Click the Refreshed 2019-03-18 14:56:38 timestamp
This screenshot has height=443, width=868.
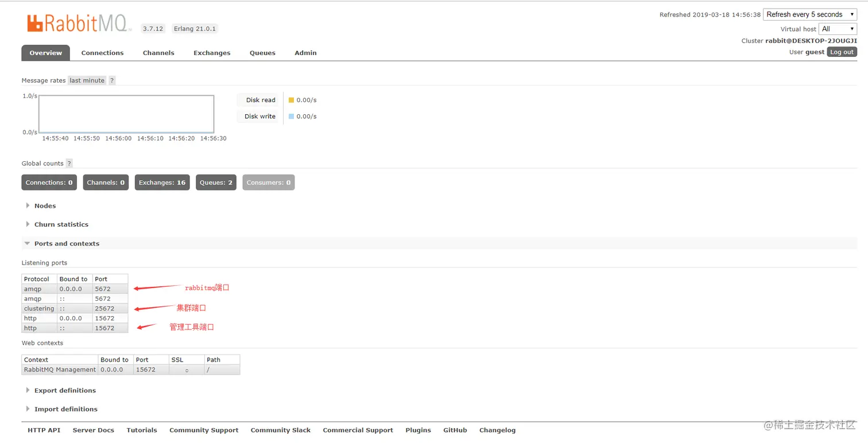[710, 15]
